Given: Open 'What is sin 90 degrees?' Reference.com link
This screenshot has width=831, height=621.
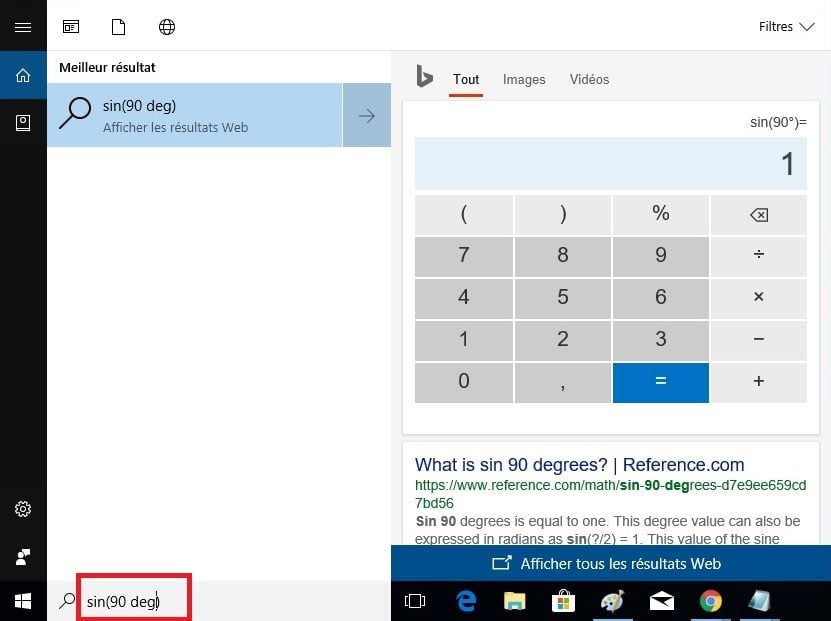Looking at the screenshot, I should point(579,465).
